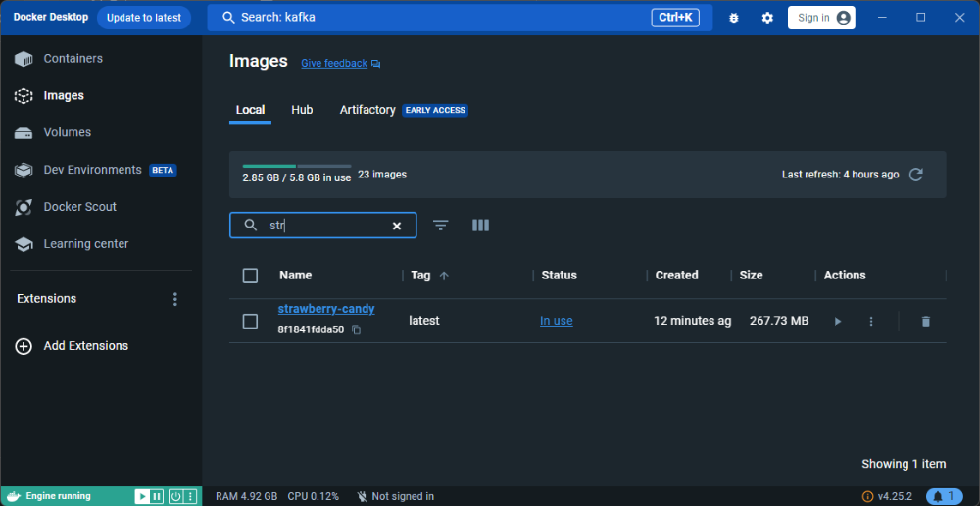Click the Status column header
The image size is (980, 506).
[559, 276]
